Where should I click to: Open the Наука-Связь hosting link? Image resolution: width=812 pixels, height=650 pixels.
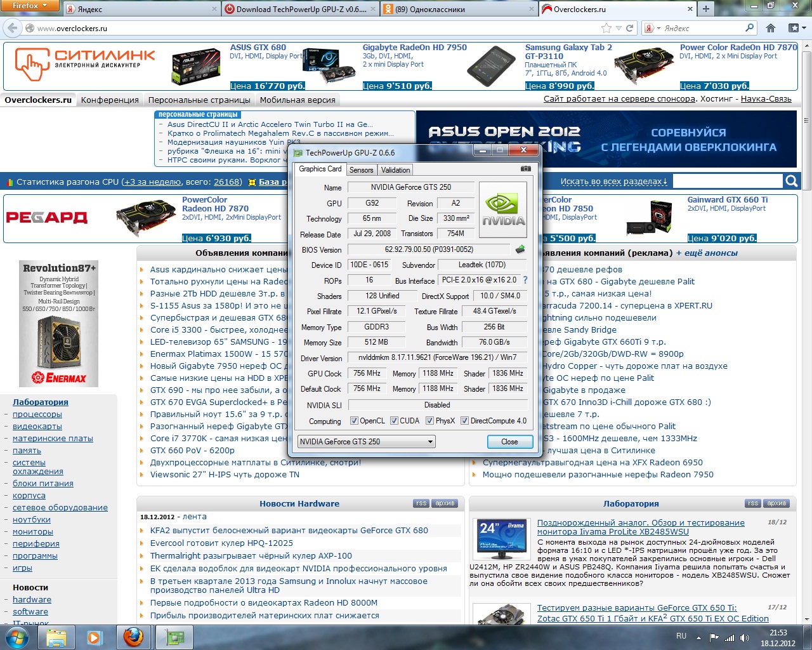[x=766, y=98]
